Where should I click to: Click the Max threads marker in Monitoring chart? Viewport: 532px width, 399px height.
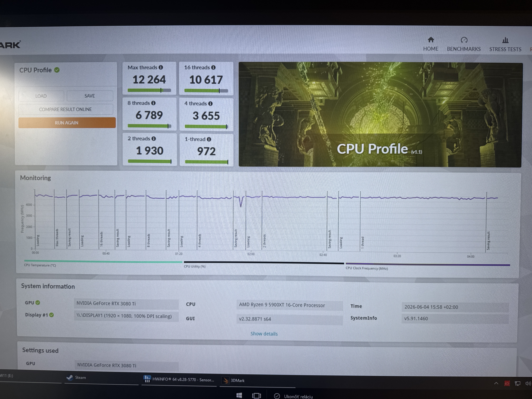[57, 238]
